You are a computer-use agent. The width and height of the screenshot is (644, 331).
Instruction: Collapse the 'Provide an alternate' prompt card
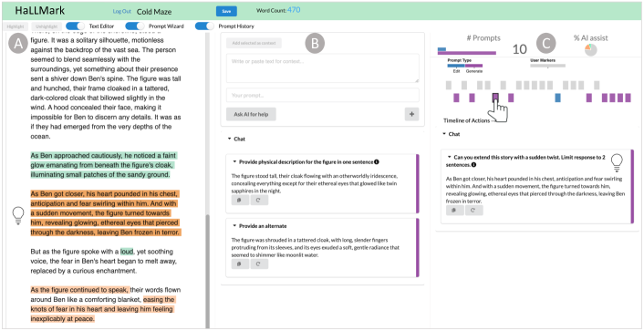tap(234, 226)
